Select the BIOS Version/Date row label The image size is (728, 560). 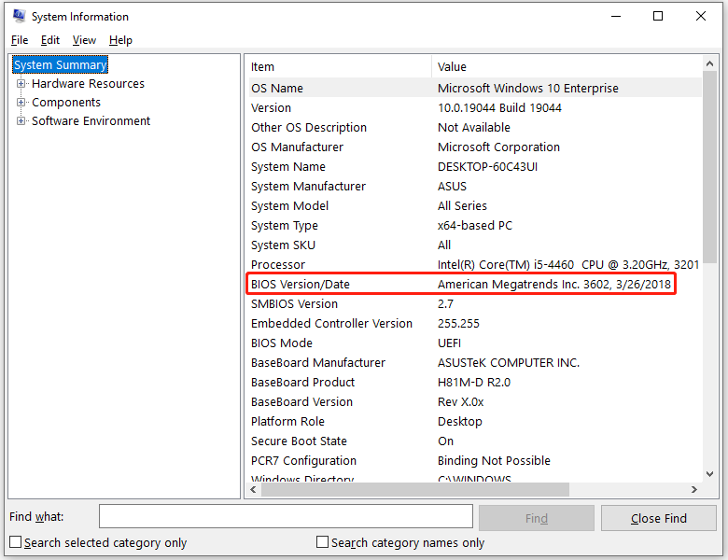[301, 284]
